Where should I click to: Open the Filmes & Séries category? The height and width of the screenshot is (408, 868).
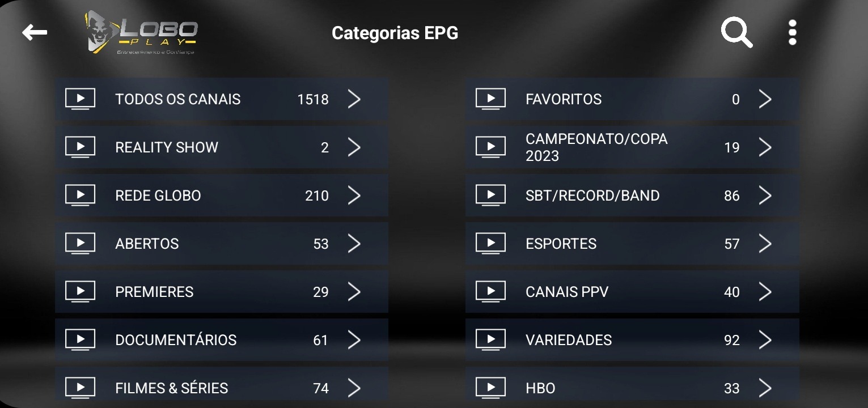[x=171, y=388]
